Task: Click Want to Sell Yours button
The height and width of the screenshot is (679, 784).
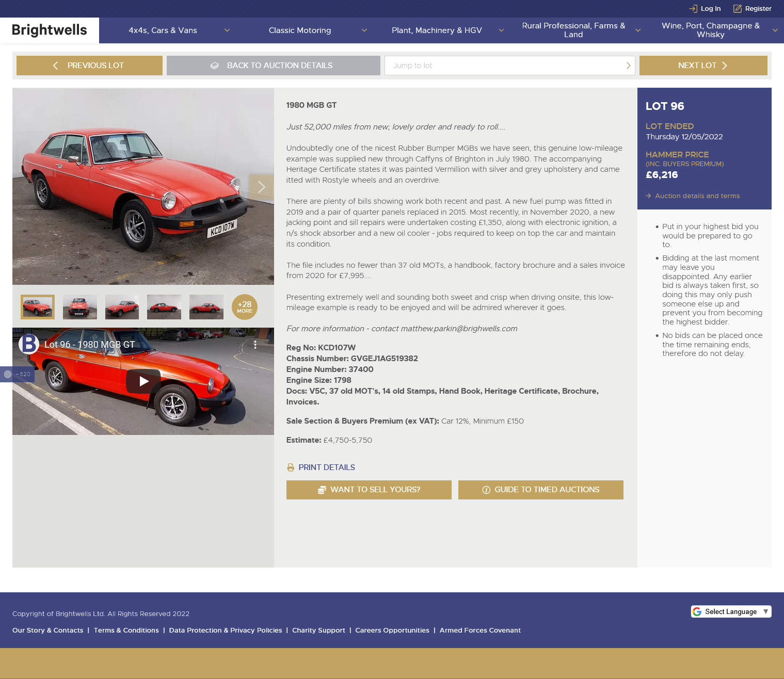Action: (369, 490)
